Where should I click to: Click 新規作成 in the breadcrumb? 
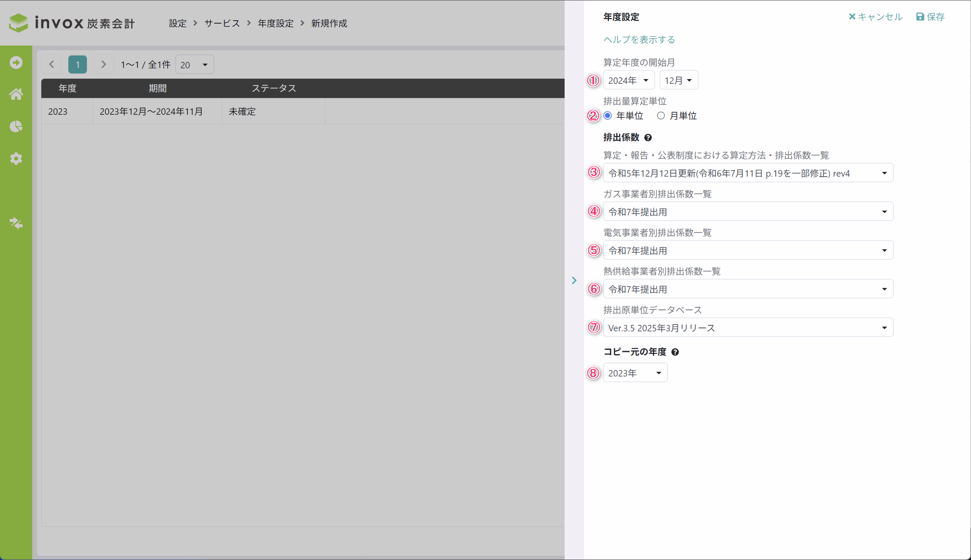329,23
